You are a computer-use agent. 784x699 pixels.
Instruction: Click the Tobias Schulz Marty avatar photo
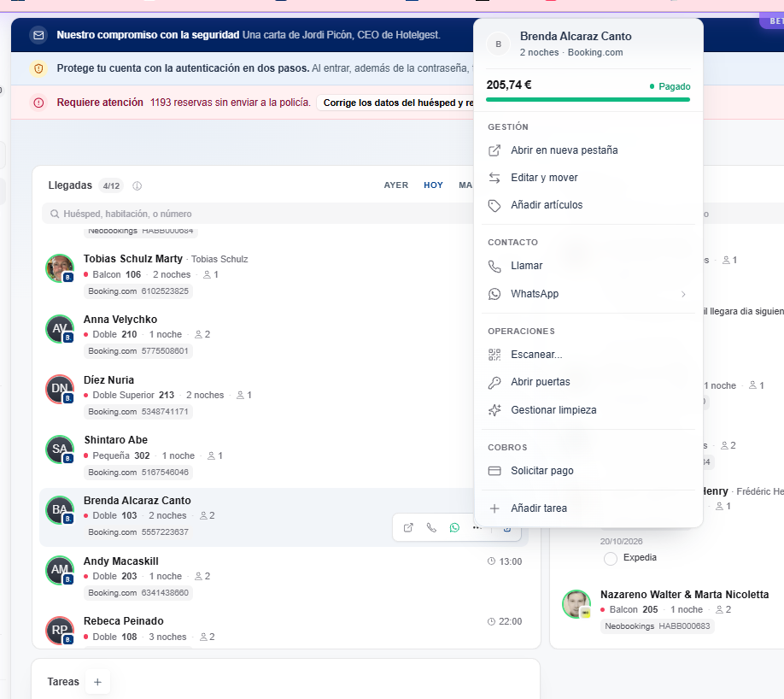click(60, 267)
